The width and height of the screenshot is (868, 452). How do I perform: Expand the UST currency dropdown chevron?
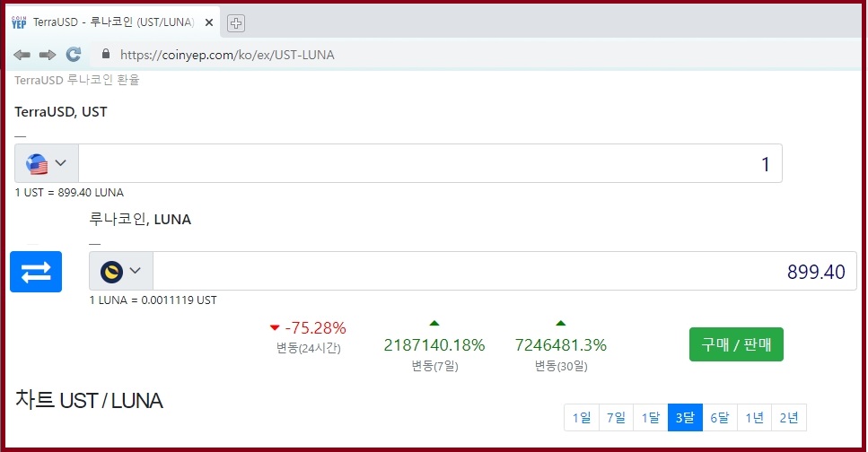pyautogui.click(x=61, y=162)
